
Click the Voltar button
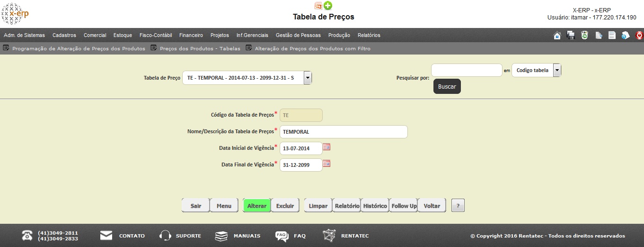pos(432,206)
